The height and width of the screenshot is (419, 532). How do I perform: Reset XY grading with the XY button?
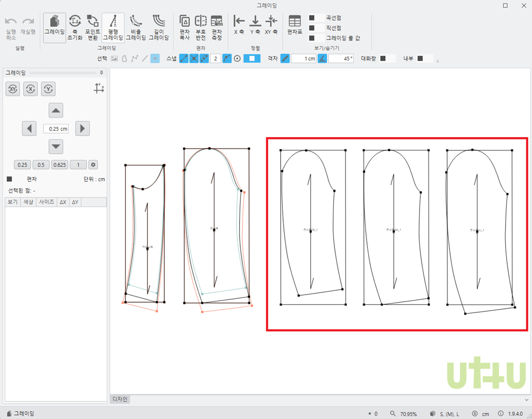point(13,89)
